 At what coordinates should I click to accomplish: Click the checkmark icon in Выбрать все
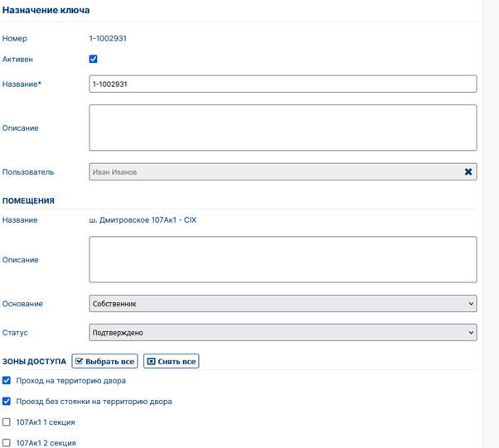(80, 361)
